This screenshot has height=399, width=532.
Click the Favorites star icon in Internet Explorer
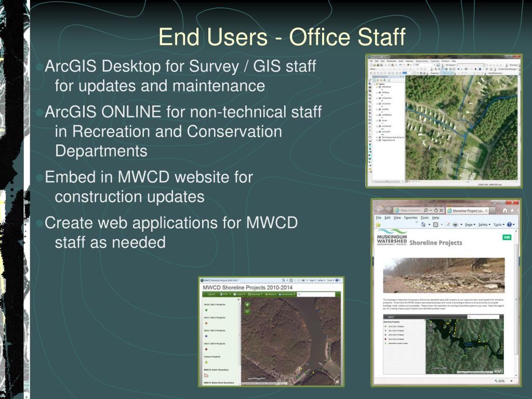pos(512,210)
